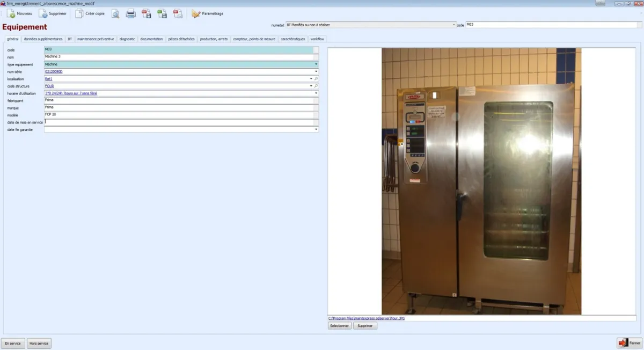Screen dimensions: 644x350
Task: Expand the code structure dropdown arrow
Action: click(311, 86)
